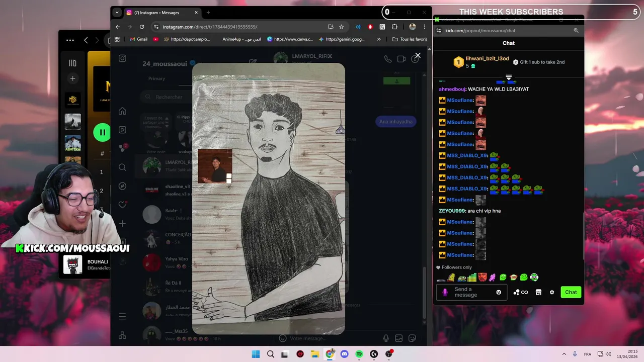Click the Instagram address bar URL
644x362 pixels.
tap(210, 27)
